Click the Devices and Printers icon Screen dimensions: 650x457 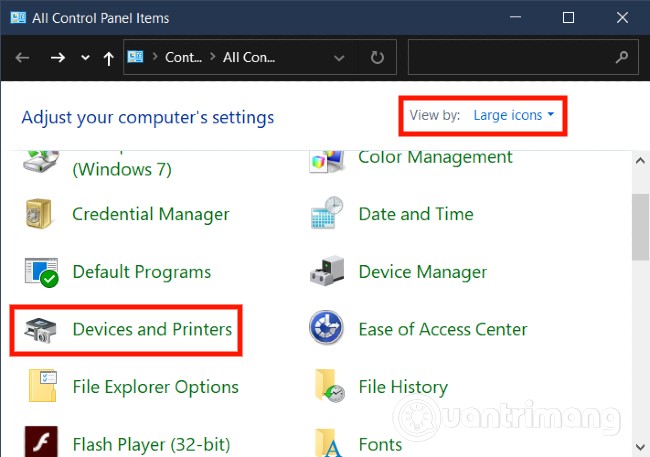[40, 330]
